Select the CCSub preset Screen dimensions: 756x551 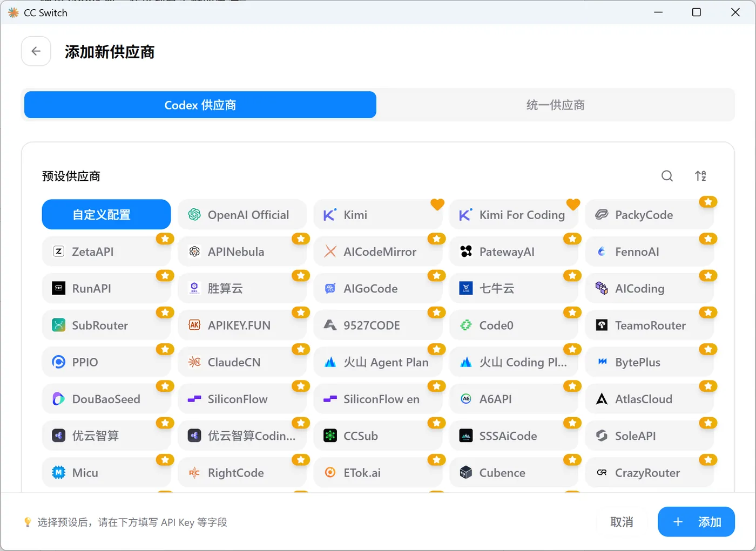tap(378, 436)
